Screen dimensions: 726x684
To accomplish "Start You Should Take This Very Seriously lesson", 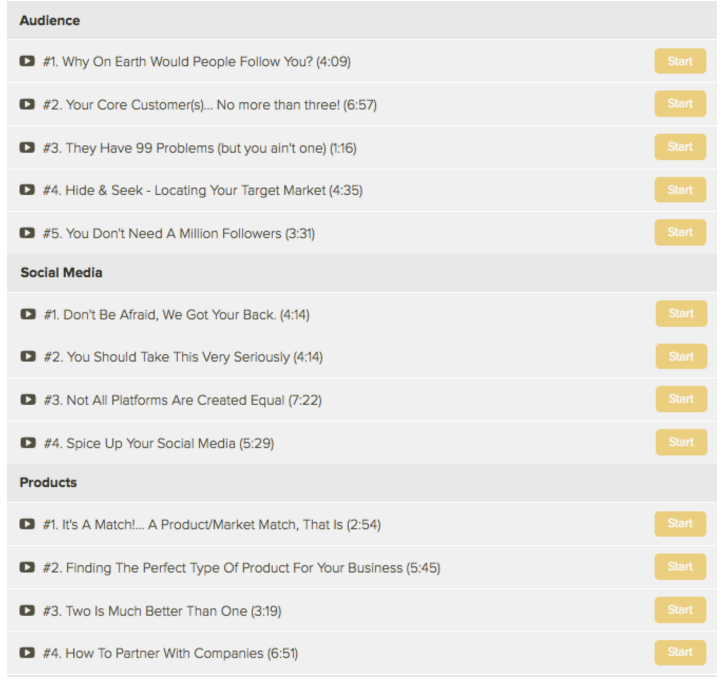I will click(681, 357).
